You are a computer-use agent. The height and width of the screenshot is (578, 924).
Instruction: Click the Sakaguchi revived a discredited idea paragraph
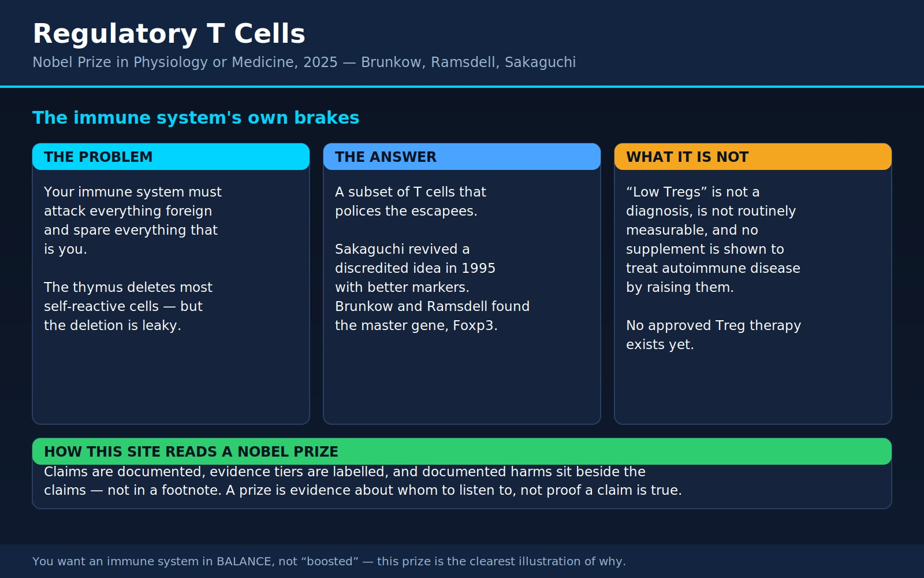(x=432, y=287)
